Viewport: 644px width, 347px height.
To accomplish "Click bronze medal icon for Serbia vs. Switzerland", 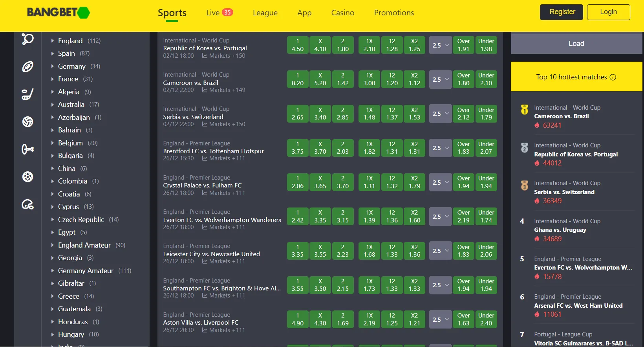I will [524, 185].
